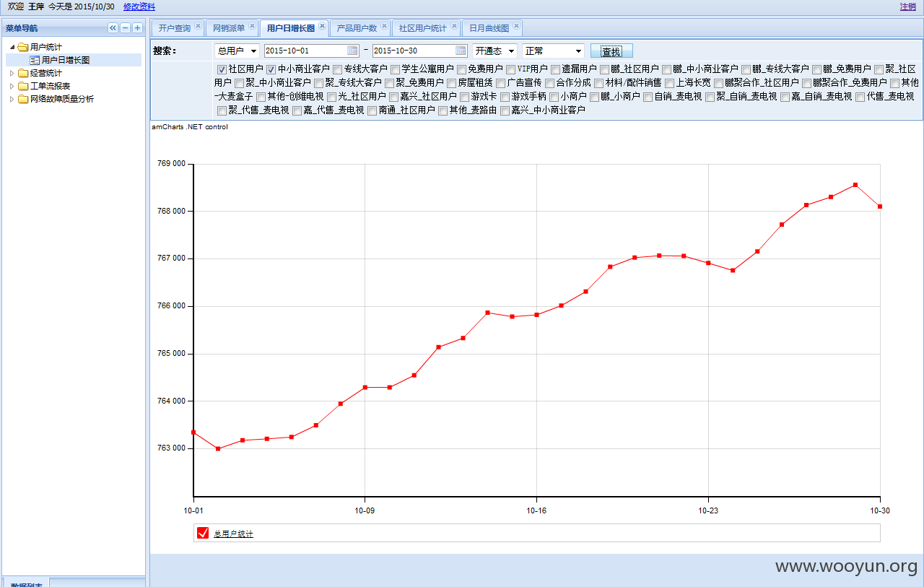Collapse the menu navigation panel with double arrow
The height and width of the screenshot is (587, 924).
click(x=113, y=28)
